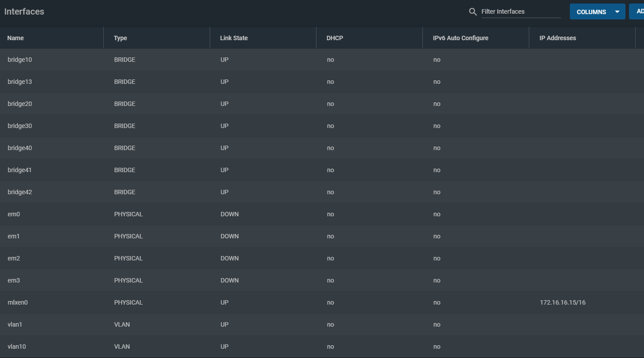The image size is (644, 358).
Task: Click the BRIDGE type in bridge10 row
Action: 125,60
